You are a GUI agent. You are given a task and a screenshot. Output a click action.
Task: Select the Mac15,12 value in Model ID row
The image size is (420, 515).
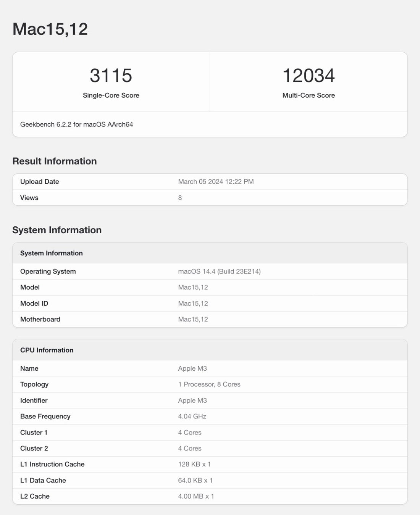click(193, 304)
